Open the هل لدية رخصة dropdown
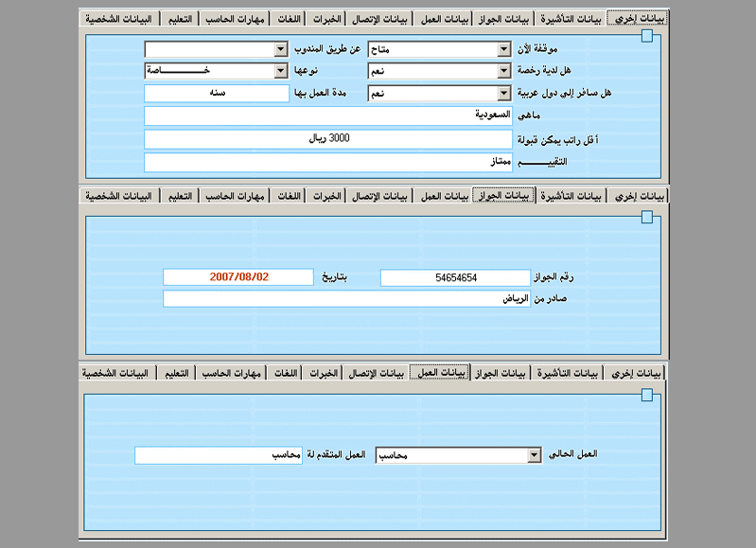Image resolution: width=756 pixels, height=548 pixels. (x=439, y=71)
